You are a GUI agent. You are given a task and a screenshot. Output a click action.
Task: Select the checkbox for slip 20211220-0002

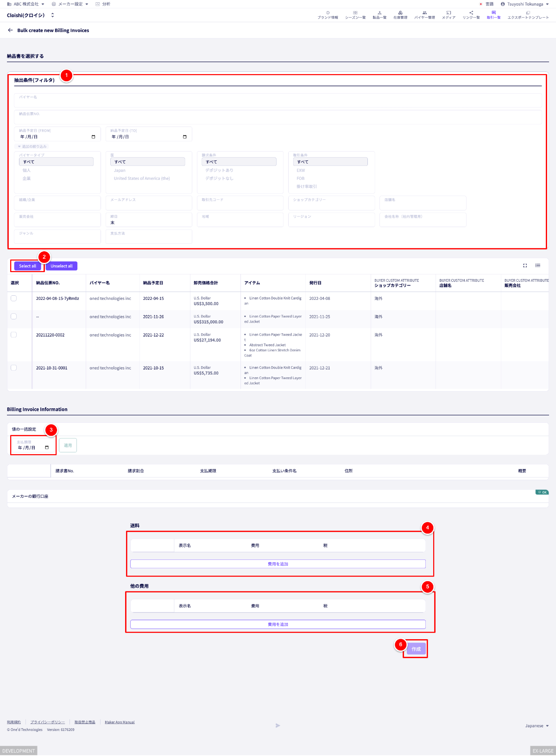(x=13, y=335)
